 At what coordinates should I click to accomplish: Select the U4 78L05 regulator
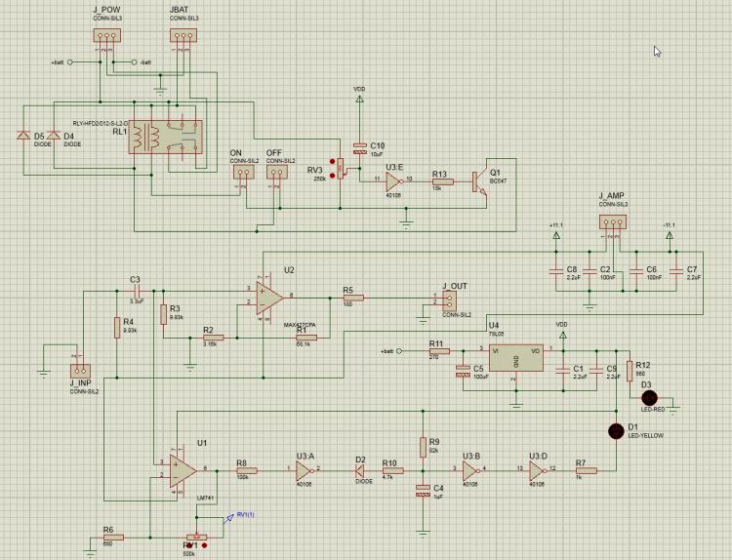tap(516, 358)
